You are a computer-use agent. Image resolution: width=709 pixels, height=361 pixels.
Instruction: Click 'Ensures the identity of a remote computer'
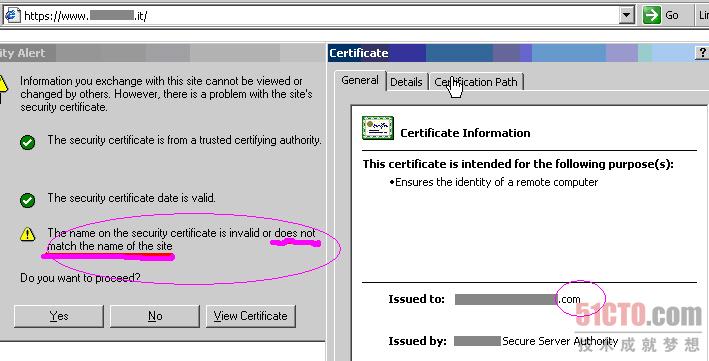(x=496, y=182)
